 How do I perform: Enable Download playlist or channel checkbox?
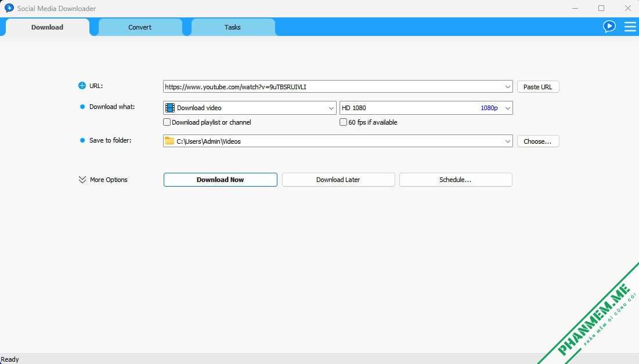pos(167,122)
